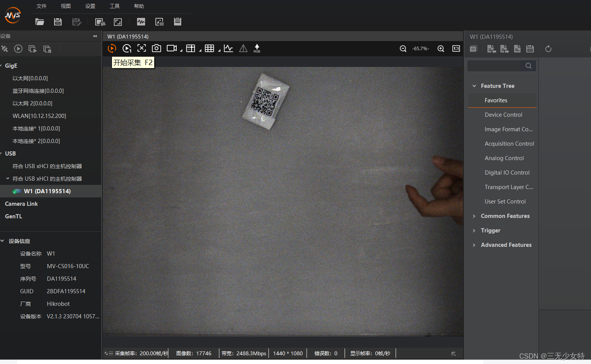Expand the Trigger node
Screen dimensions: 591x364
point(474,230)
